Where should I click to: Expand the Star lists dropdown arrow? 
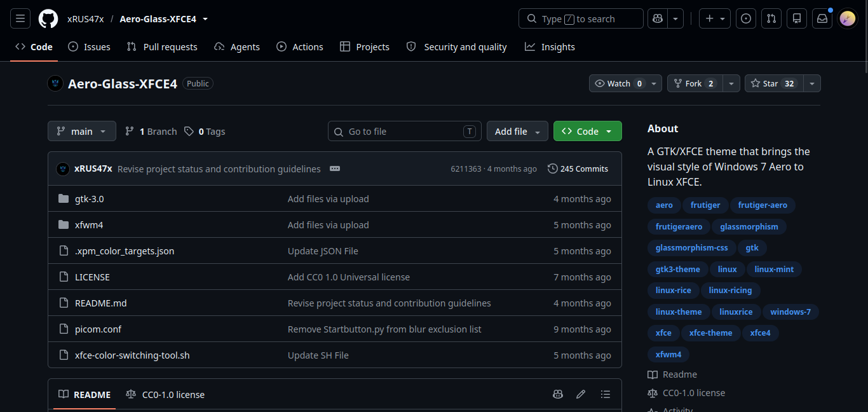812,83
